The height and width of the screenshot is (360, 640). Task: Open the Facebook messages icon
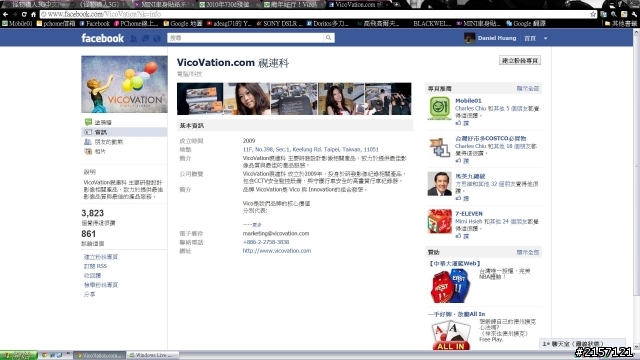click(145, 38)
